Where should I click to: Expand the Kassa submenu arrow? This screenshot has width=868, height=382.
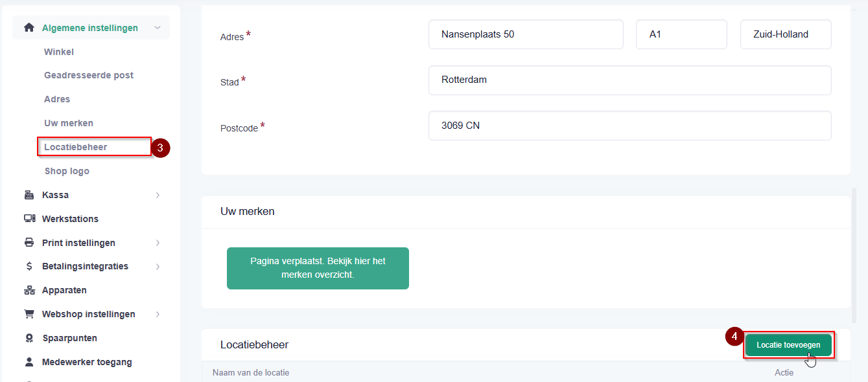point(158,195)
